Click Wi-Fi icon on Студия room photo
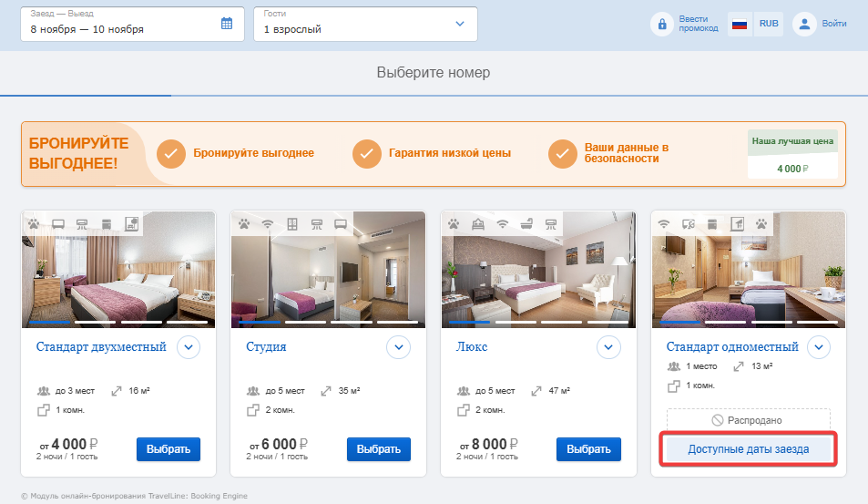This screenshot has height=504, width=868. [268, 224]
